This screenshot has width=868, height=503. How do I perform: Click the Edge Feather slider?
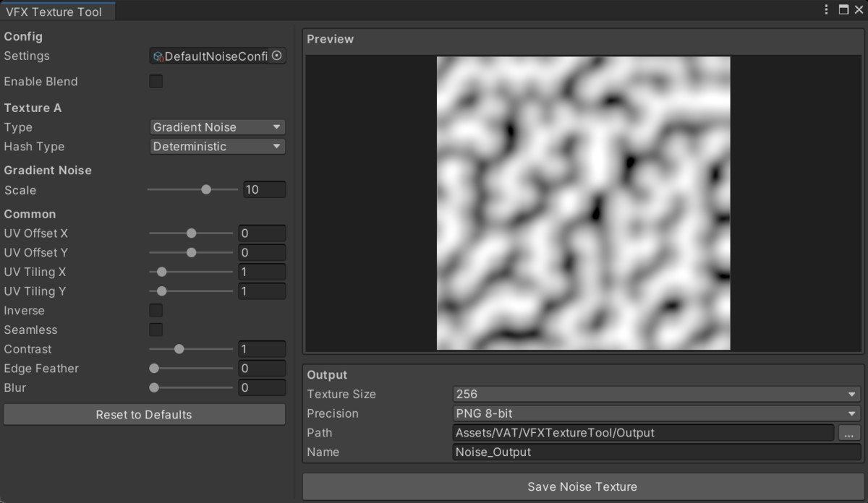(x=191, y=369)
